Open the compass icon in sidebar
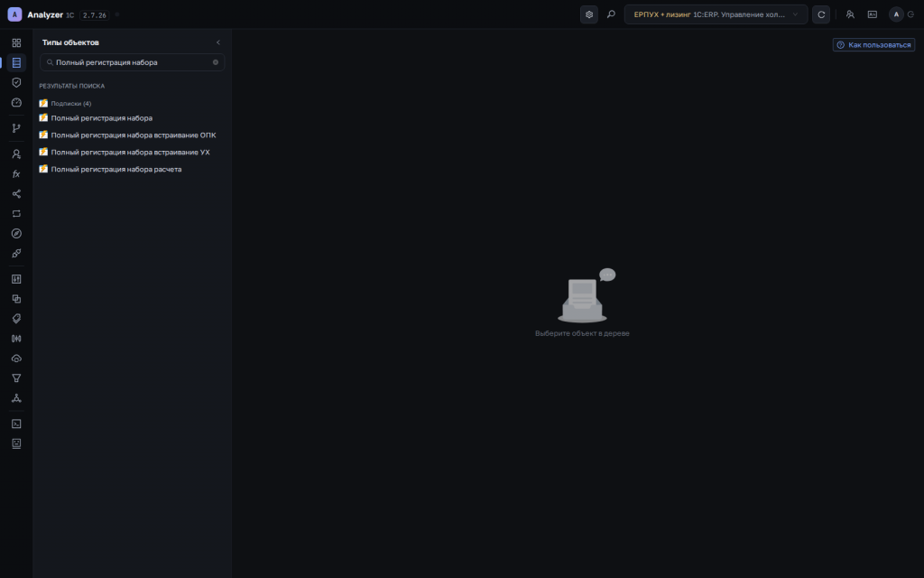924x578 pixels. pyautogui.click(x=16, y=234)
